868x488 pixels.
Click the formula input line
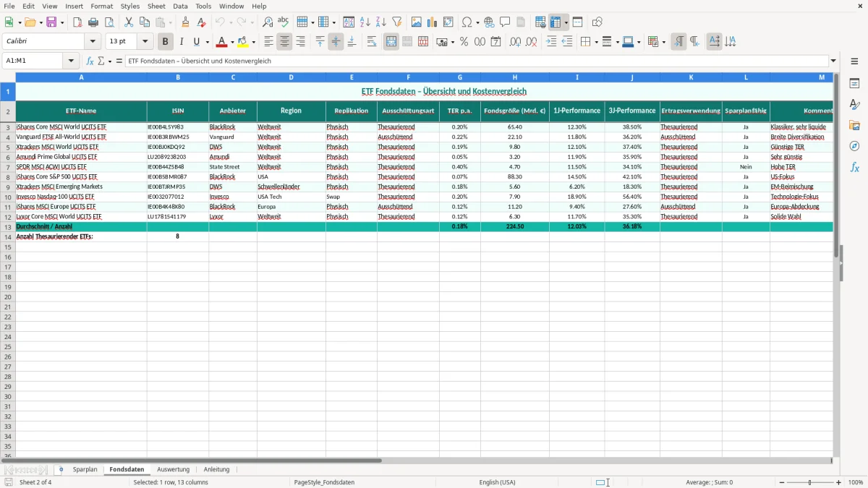click(x=477, y=61)
